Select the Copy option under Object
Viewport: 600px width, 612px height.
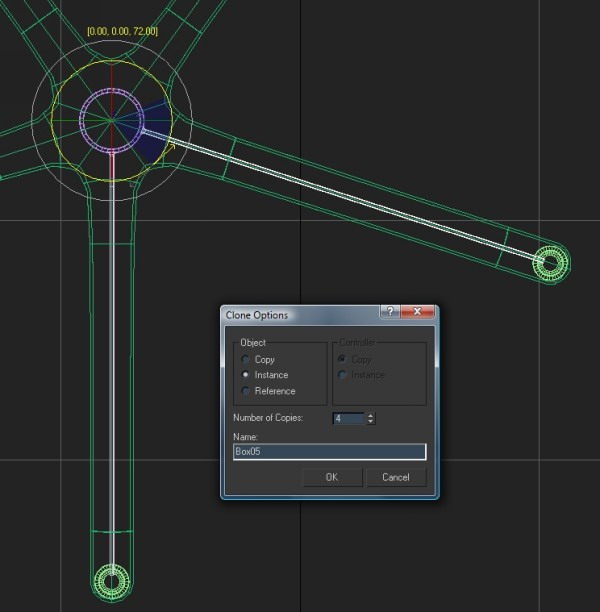point(247,359)
